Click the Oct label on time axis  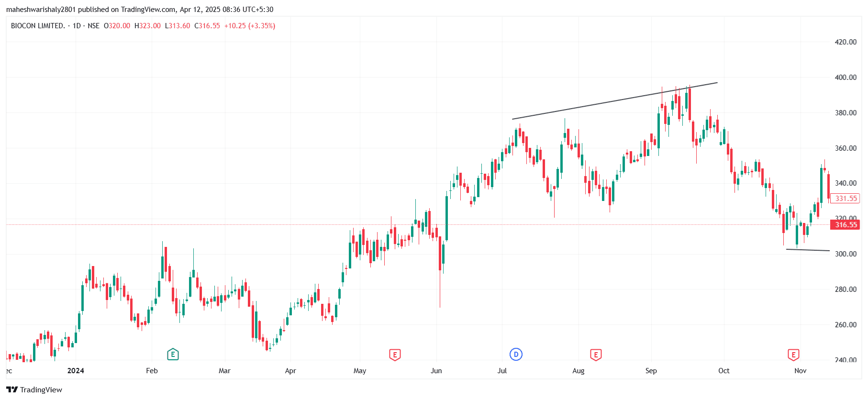coord(724,371)
